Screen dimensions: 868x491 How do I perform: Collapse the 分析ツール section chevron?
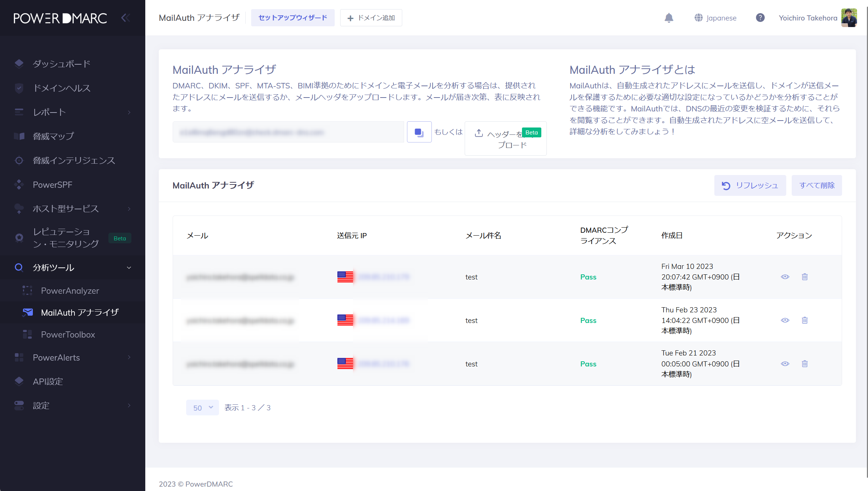pyautogui.click(x=129, y=267)
